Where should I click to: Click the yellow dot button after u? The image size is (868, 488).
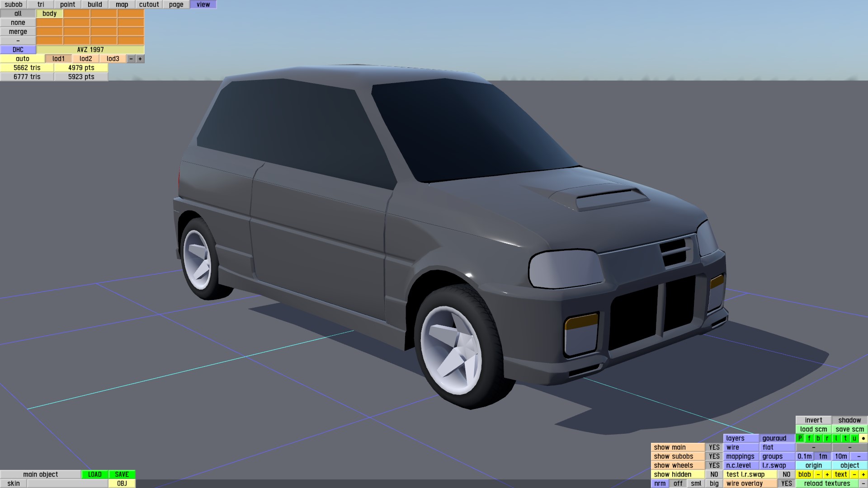click(863, 438)
